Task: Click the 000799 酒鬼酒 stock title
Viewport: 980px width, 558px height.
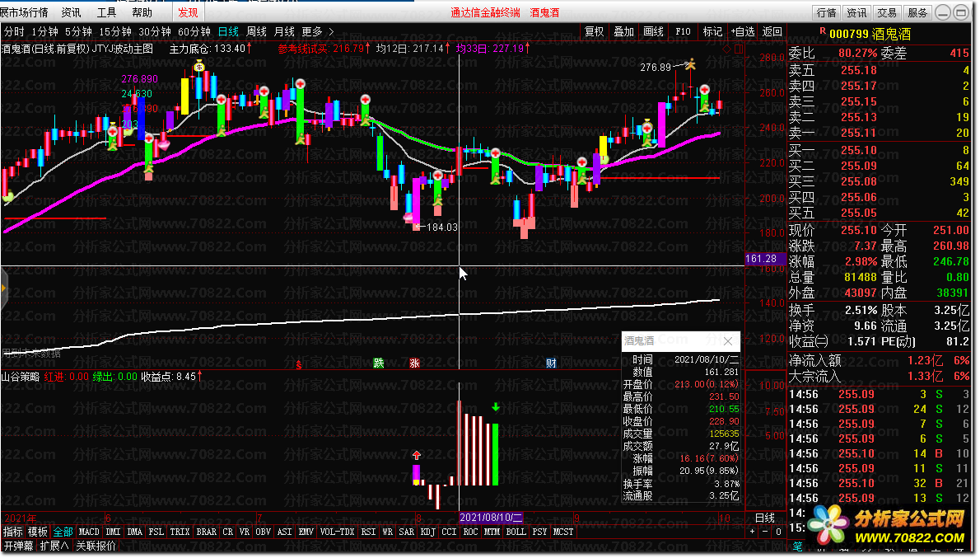Action: pyautogui.click(x=870, y=34)
